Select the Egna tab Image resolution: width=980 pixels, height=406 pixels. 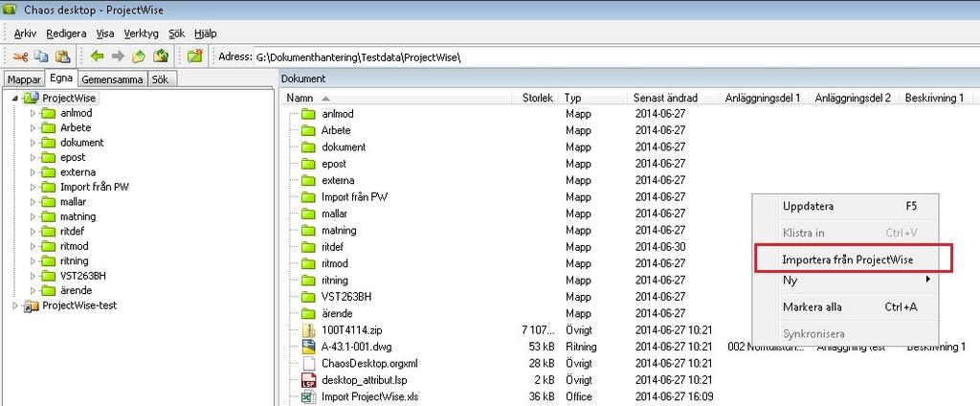pos(61,79)
